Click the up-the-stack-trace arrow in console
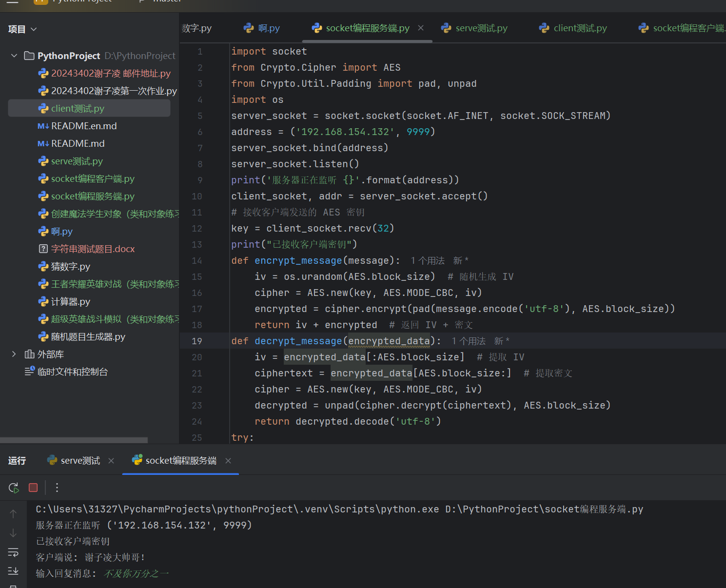This screenshot has width=726, height=588. [13, 513]
